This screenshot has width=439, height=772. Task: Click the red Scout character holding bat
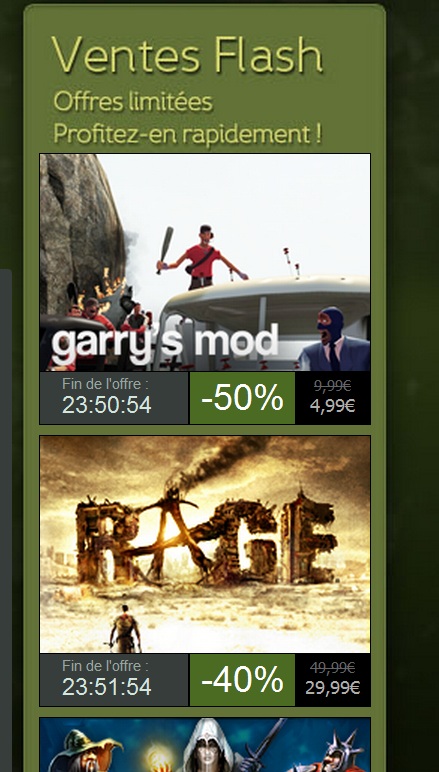tap(202, 256)
